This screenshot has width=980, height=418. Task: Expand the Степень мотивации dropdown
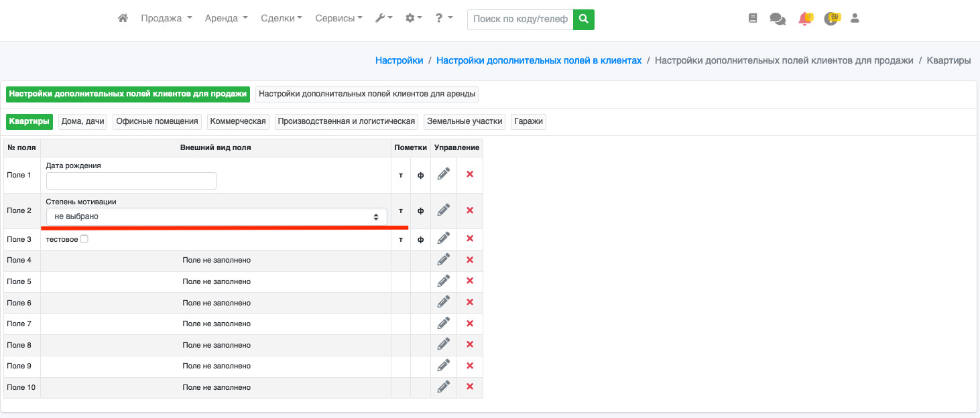[x=217, y=216]
